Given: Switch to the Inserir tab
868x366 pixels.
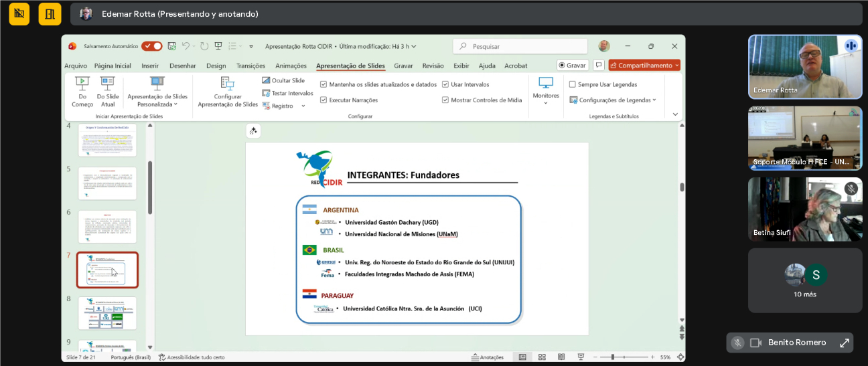Looking at the screenshot, I should point(150,66).
